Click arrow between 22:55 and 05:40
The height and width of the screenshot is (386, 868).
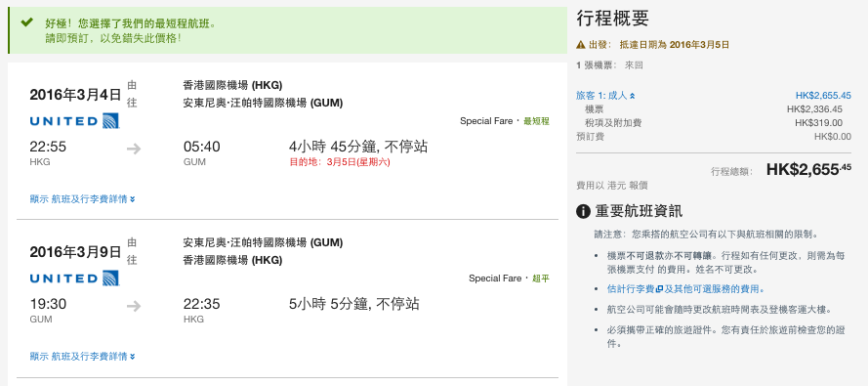pos(134,149)
